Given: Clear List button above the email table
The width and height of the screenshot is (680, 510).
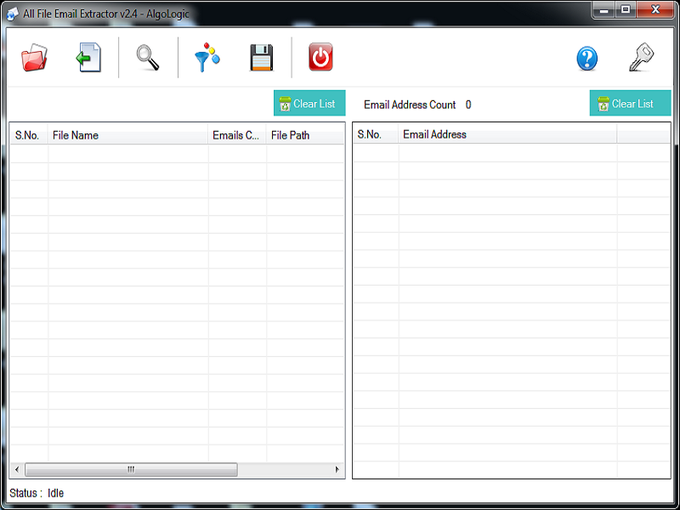Looking at the screenshot, I should click(x=630, y=103).
